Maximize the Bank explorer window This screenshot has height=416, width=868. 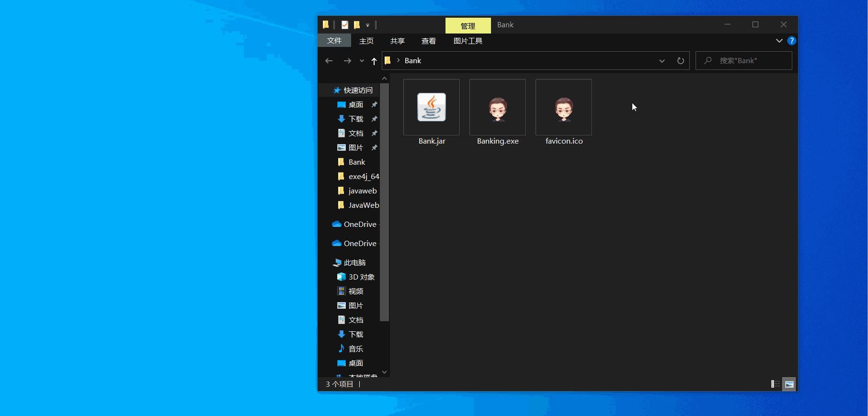pyautogui.click(x=755, y=24)
